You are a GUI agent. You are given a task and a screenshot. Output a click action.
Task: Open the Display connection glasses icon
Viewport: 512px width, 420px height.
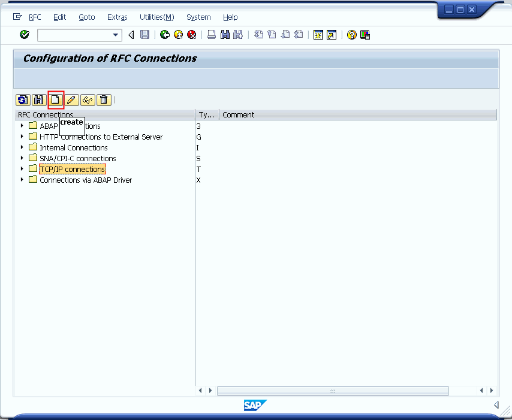click(87, 99)
